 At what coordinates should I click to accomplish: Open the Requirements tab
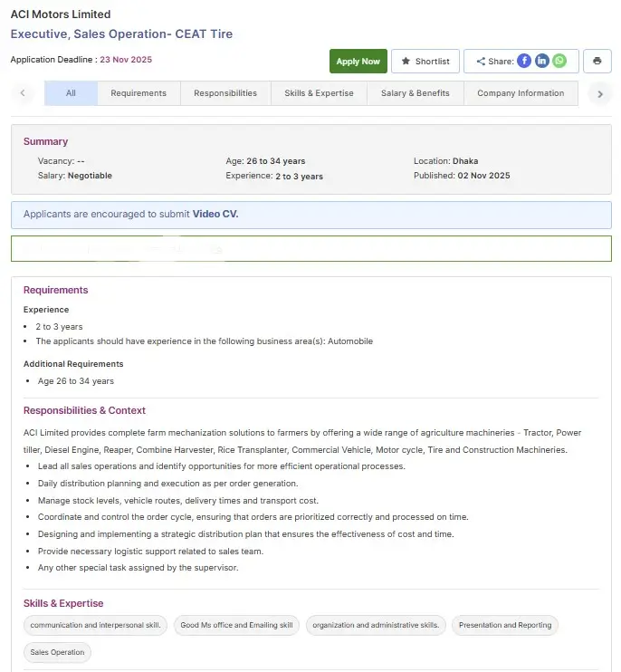tap(139, 93)
